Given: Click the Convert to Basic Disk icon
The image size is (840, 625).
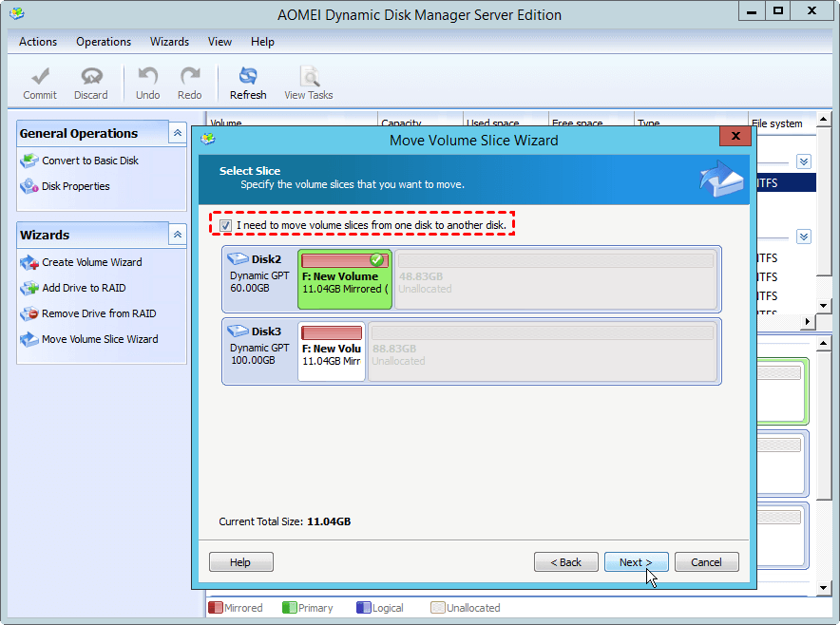Looking at the screenshot, I should click(29, 161).
